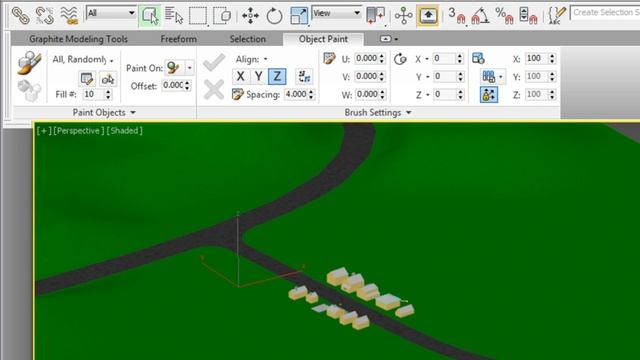Click Commit checkmark icon
Screen dimensions: 640x360
213,62
